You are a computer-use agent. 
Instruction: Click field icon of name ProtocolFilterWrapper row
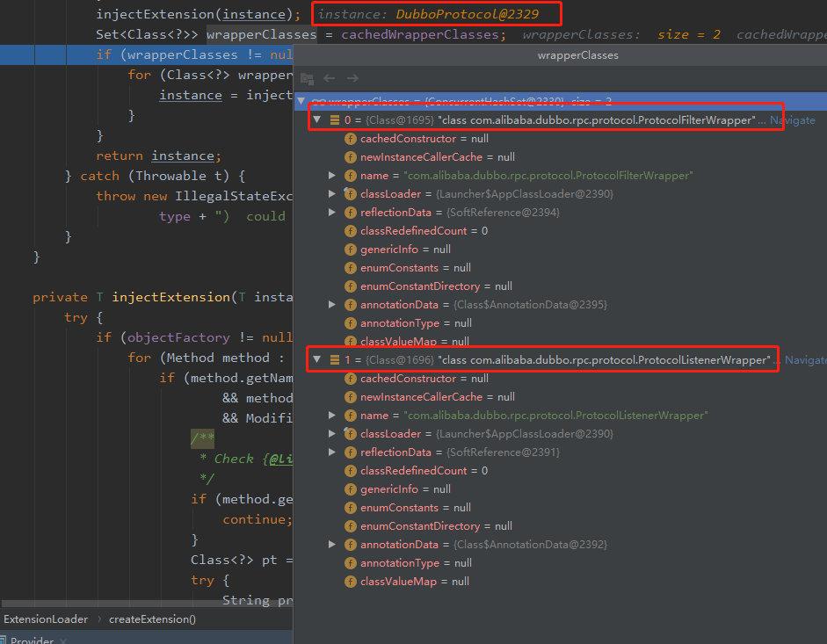pyautogui.click(x=350, y=176)
